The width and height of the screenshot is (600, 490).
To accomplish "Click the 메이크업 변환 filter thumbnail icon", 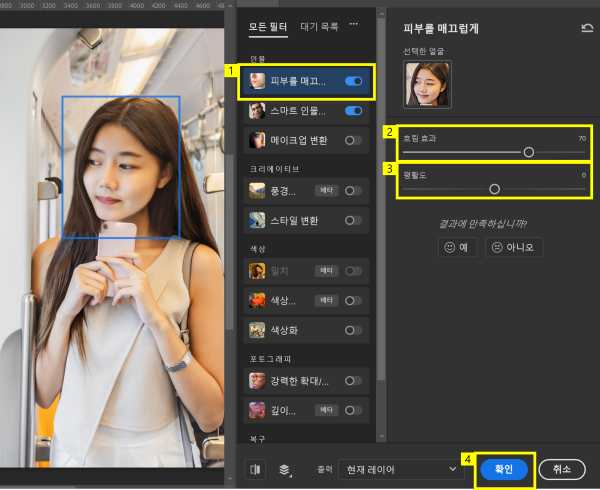I will [257, 140].
